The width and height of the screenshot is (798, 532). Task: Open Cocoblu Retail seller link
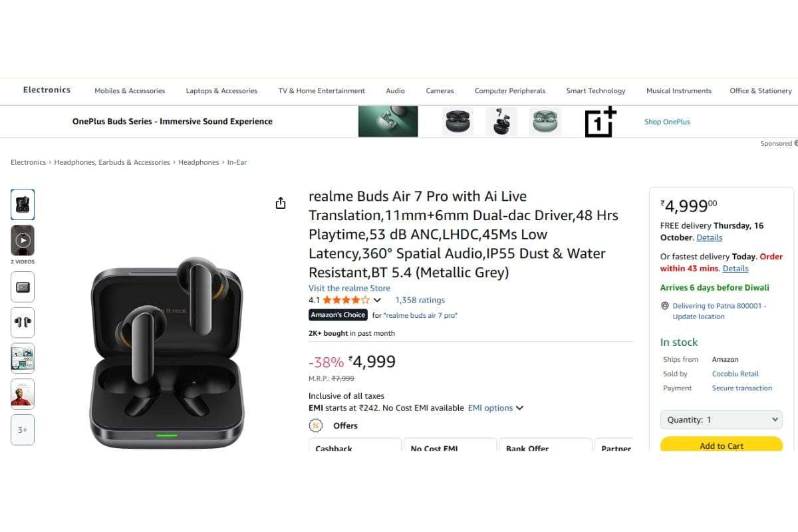pos(735,374)
